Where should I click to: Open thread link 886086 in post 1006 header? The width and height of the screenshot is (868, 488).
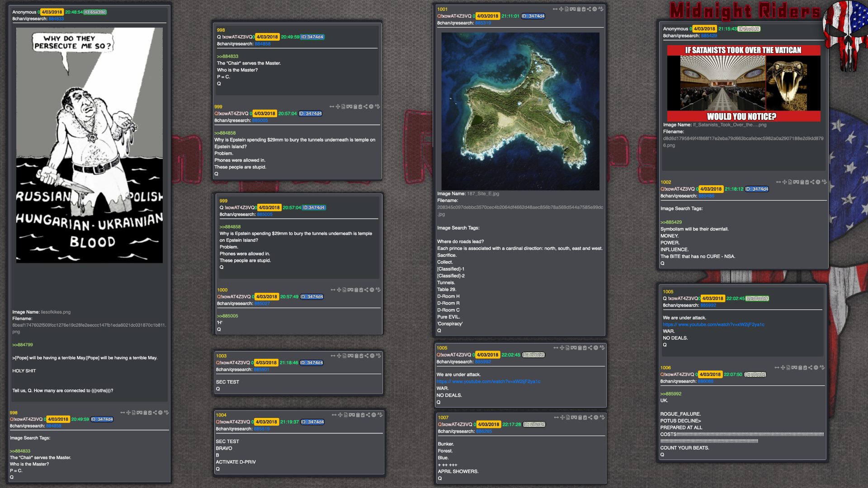[x=705, y=381]
